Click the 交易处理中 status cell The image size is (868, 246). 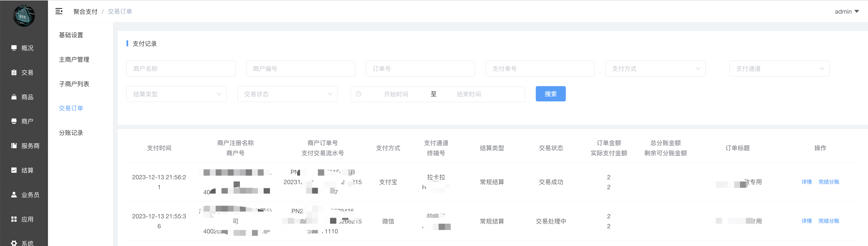point(551,221)
